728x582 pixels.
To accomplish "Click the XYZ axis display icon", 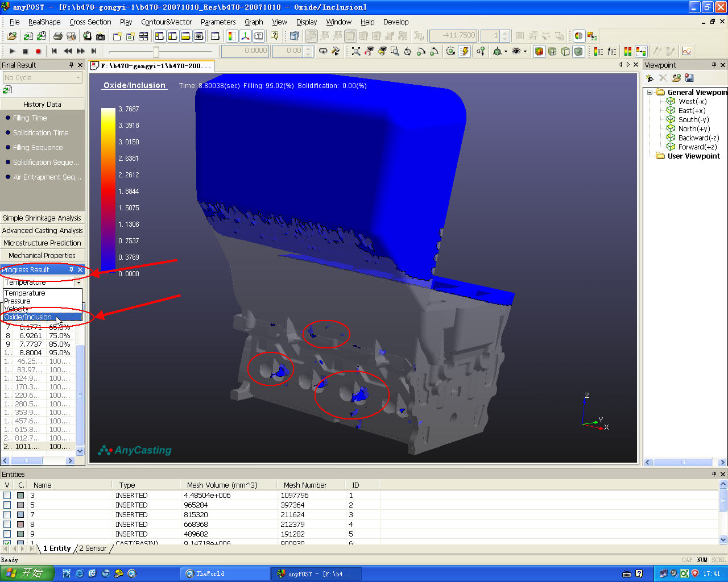I will pos(245,36).
